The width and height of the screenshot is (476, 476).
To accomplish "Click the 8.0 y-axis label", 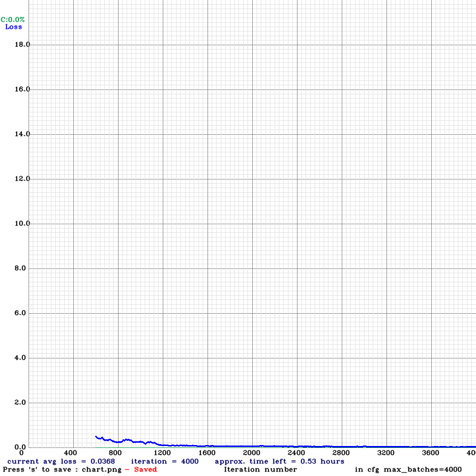I will (20, 268).
